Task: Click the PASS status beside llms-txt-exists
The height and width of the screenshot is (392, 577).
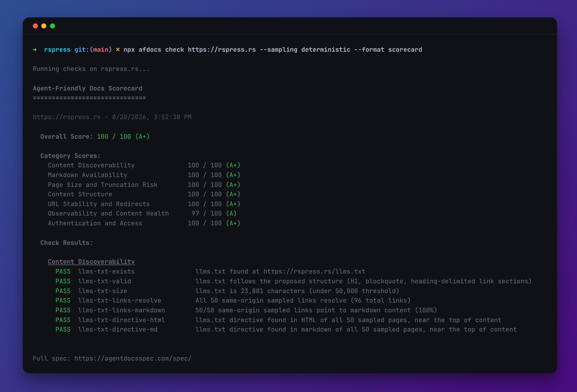Action: tap(63, 271)
